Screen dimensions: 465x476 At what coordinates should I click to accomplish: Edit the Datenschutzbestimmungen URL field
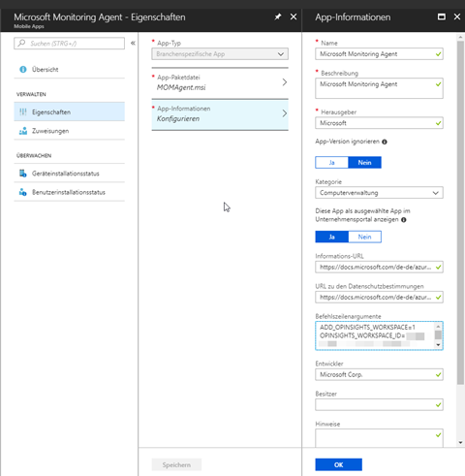click(x=379, y=298)
